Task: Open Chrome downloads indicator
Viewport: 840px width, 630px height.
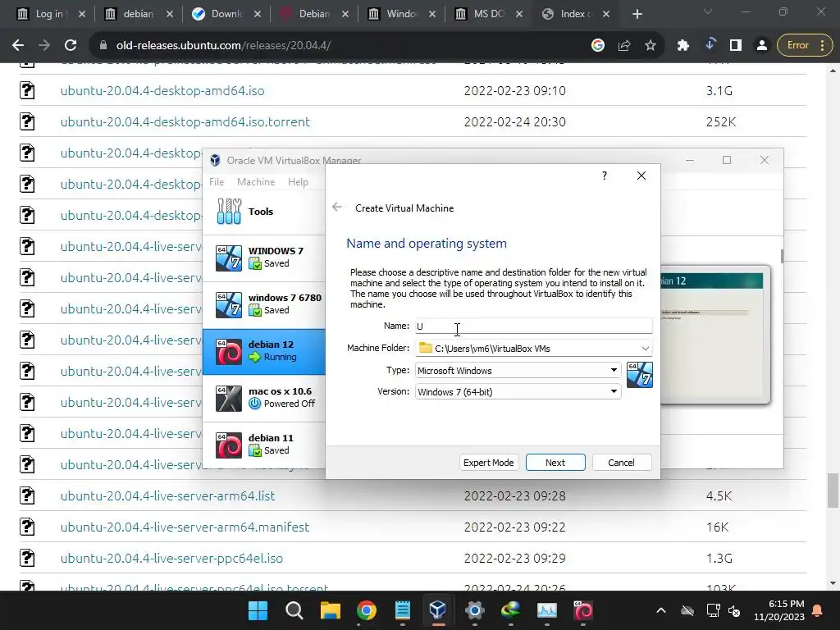Action: (710, 45)
